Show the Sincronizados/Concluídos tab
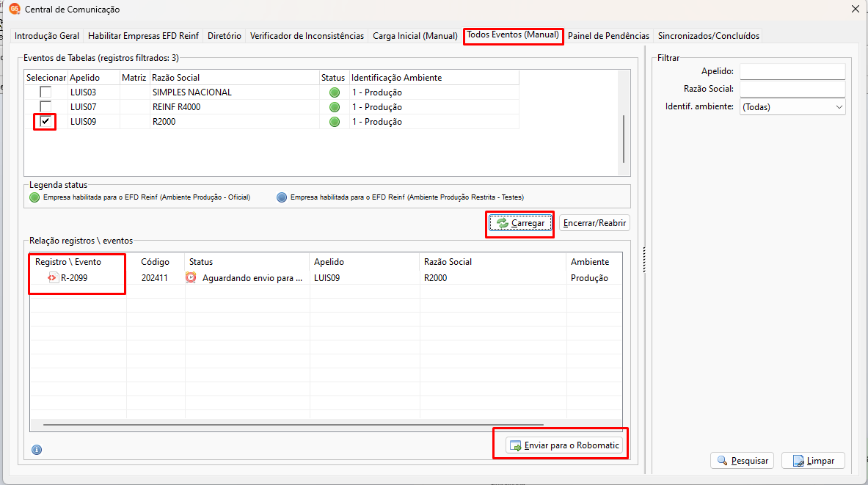 709,36
